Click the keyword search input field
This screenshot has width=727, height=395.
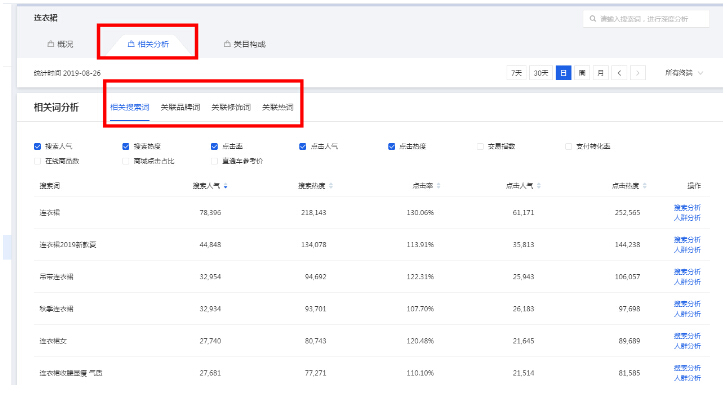click(x=646, y=19)
